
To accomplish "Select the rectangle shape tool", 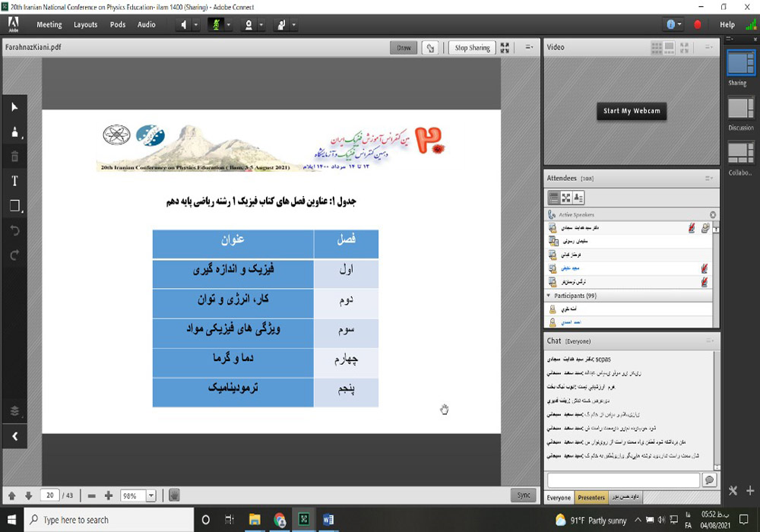I will pyautogui.click(x=14, y=206).
